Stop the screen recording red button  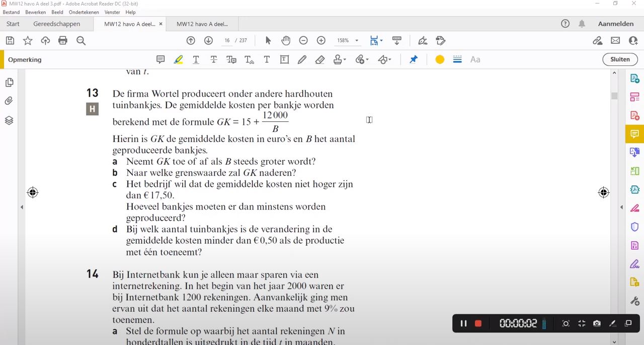click(478, 323)
